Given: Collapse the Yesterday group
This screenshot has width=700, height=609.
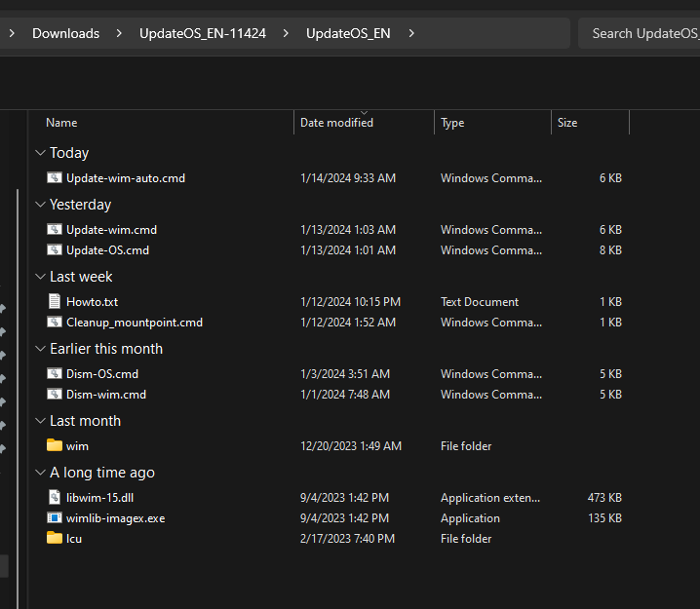Looking at the screenshot, I should click(40, 205).
